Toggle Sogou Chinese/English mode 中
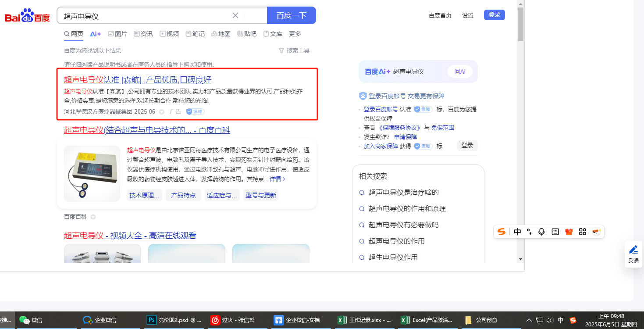The image size is (644, 329). point(517,232)
